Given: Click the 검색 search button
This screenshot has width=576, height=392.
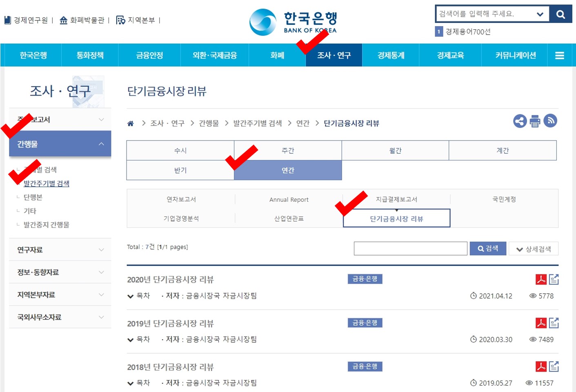Looking at the screenshot, I should click(488, 248).
